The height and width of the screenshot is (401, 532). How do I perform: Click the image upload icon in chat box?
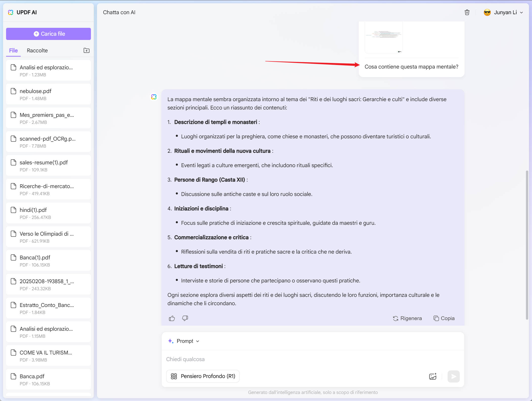(x=432, y=376)
